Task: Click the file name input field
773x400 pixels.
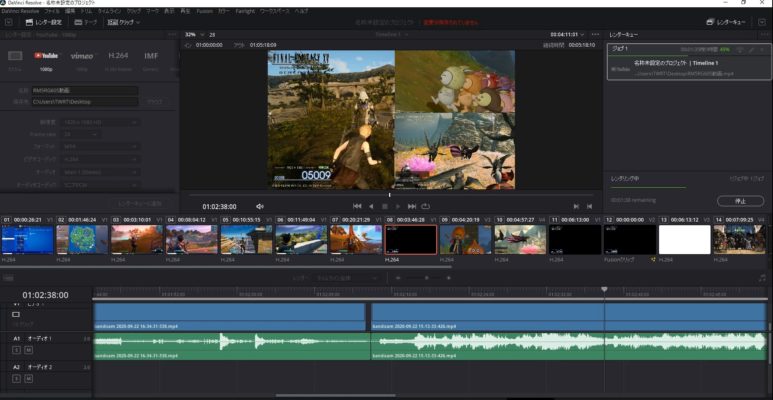Action: (85, 91)
